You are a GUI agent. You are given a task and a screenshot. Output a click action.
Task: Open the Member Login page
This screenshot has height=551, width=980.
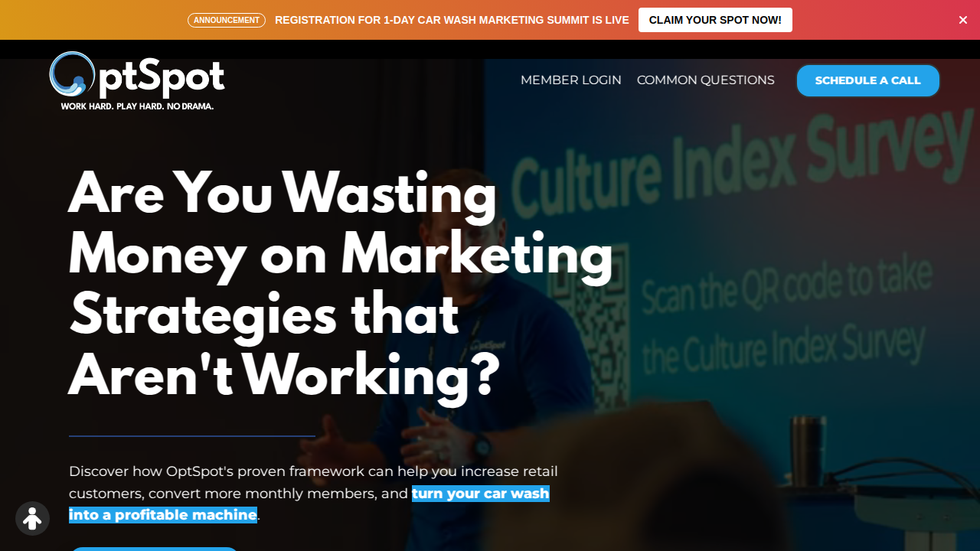[x=571, y=80]
